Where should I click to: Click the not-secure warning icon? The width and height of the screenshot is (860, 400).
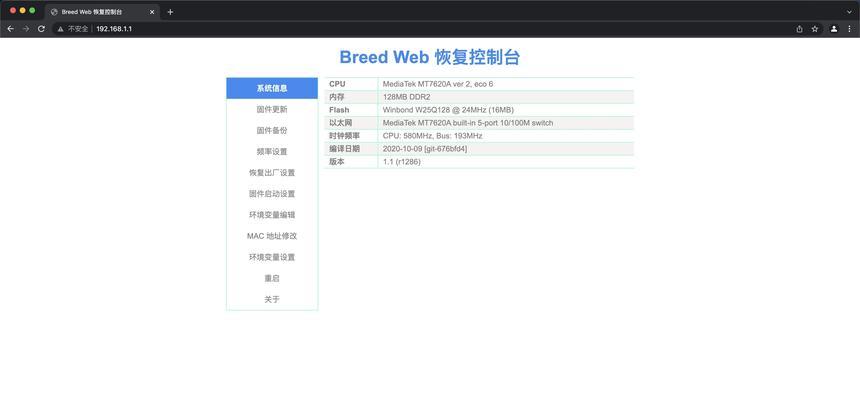pos(60,29)
